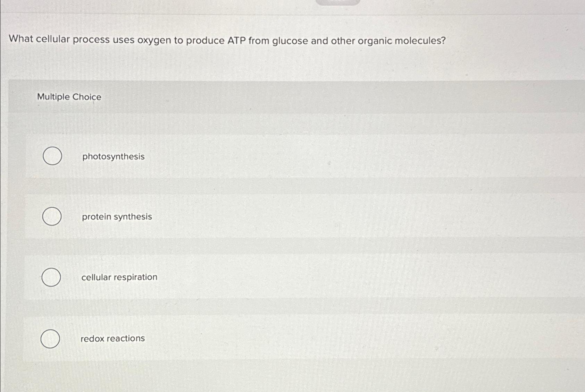Click the third answer option row

click(x=243, y=277)
